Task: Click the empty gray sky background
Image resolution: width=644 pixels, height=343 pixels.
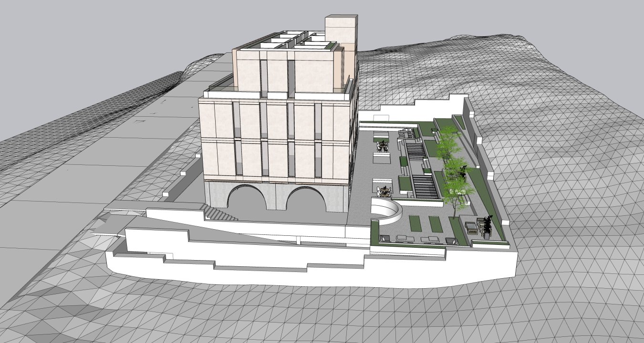Action: [95, 38]
